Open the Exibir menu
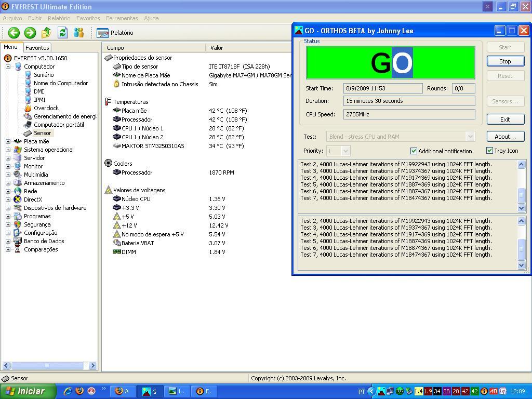The width and height of the screenshot is (532, 399). click(x=35, y=18)
